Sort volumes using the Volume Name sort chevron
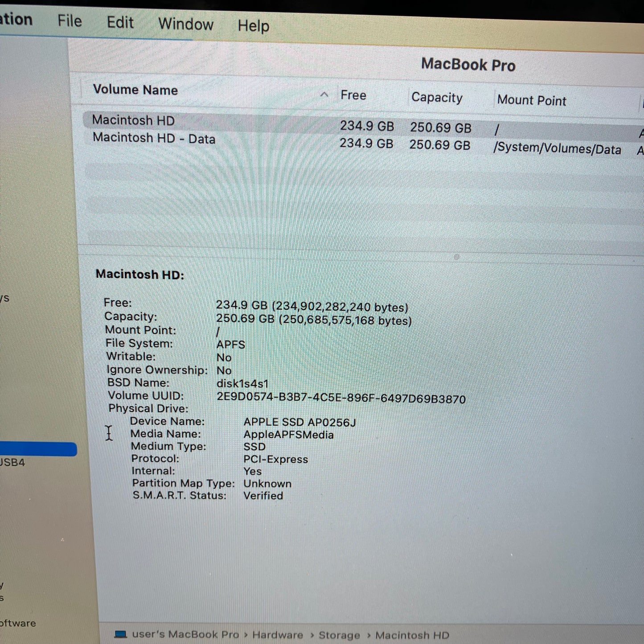Image resolution: width=644 pixels, height=644 pixels. point(324,94)
